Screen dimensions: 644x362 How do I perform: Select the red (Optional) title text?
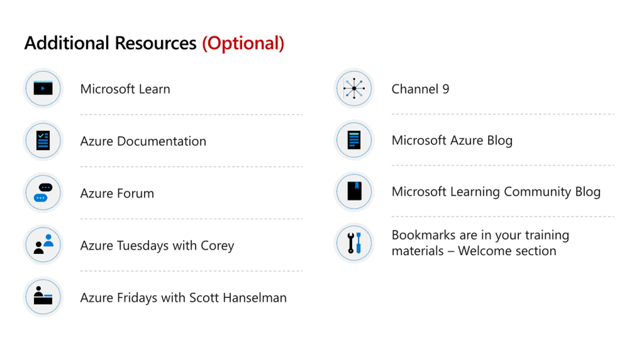[x=243, y=43]
